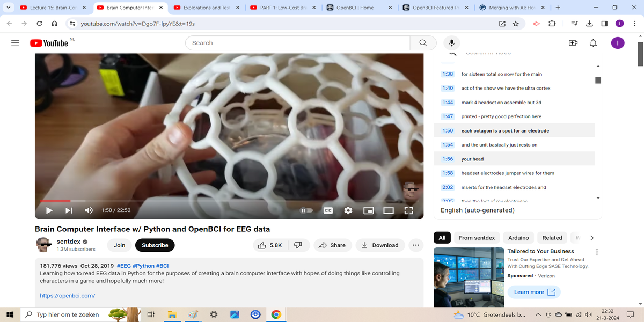The height and width of the screenshot is (322, 644).
Task: Dislike the video thumbs down
Action: coord(298,245)
